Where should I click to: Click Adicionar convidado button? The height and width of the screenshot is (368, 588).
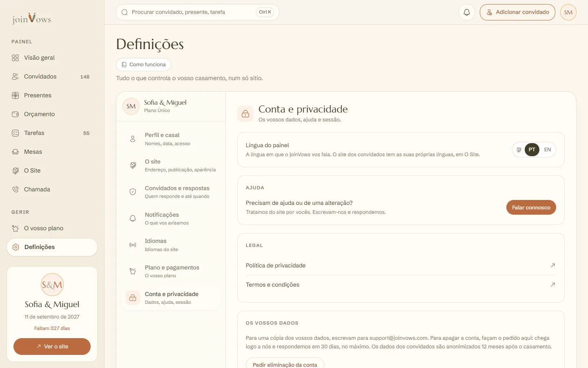click(517, 12)
